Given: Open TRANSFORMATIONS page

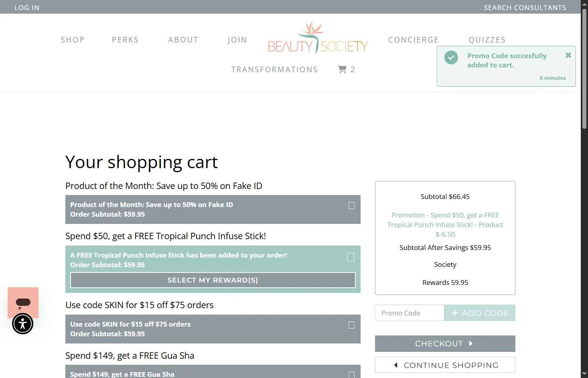Looking at the screenshot, I should click(274, 69).
